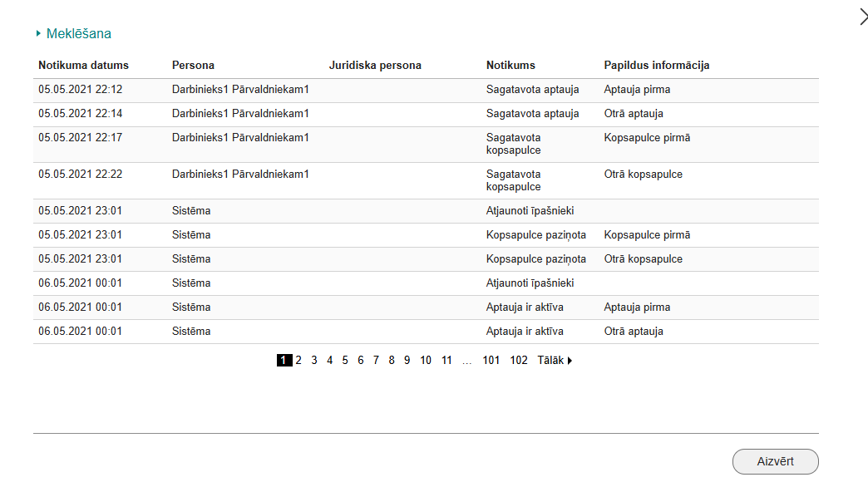Click the Aizvērt button
Screen dimensions: 868x487
pyautogui.click(x=775, y=461)
